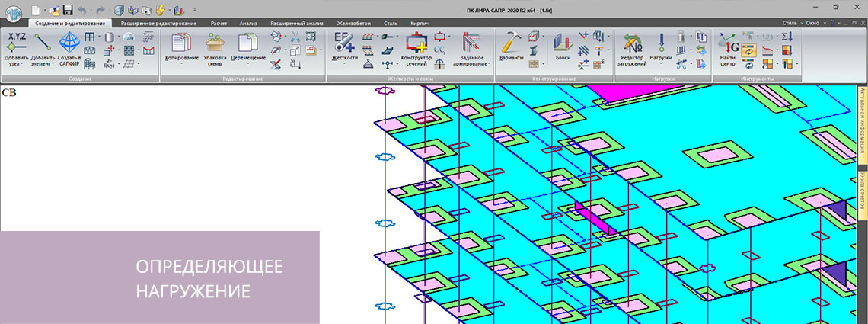The width and height of the screenshot is (868, 324).
Task: Click the Blocks (Блоки) icon
Action: click(x=563, y=47)
